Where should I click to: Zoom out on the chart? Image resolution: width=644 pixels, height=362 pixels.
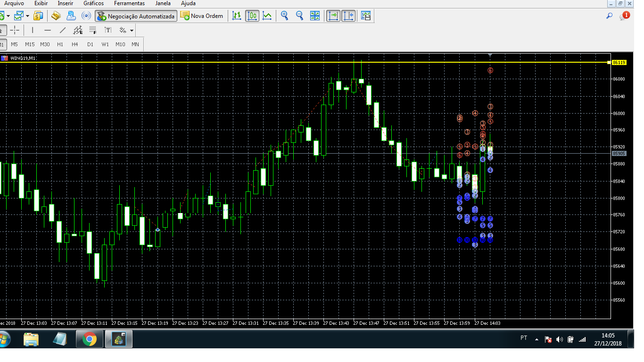tap(299, 16)
